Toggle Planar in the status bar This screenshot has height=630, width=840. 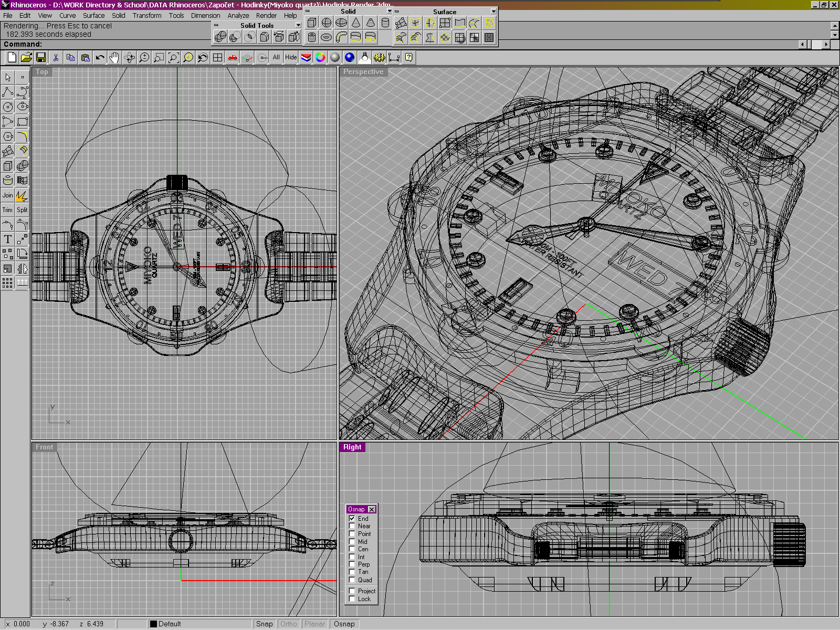[314, 624]
